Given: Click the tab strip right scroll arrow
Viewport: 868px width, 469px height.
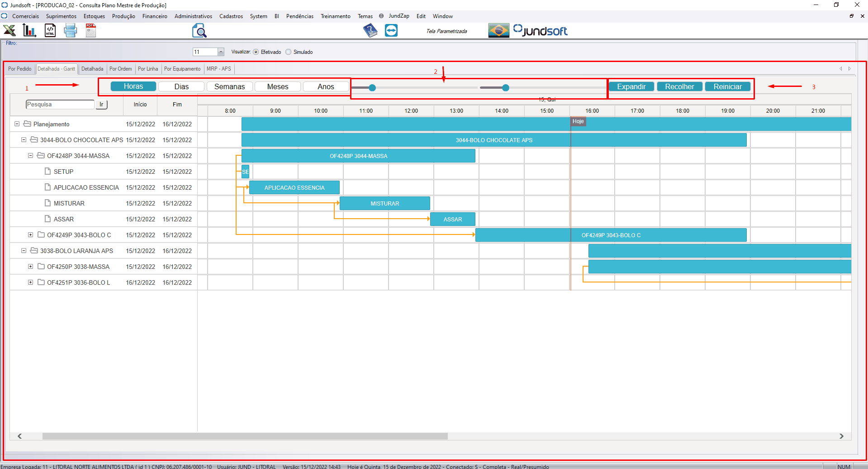Looking at the screenshot, I should click(849, 69).
